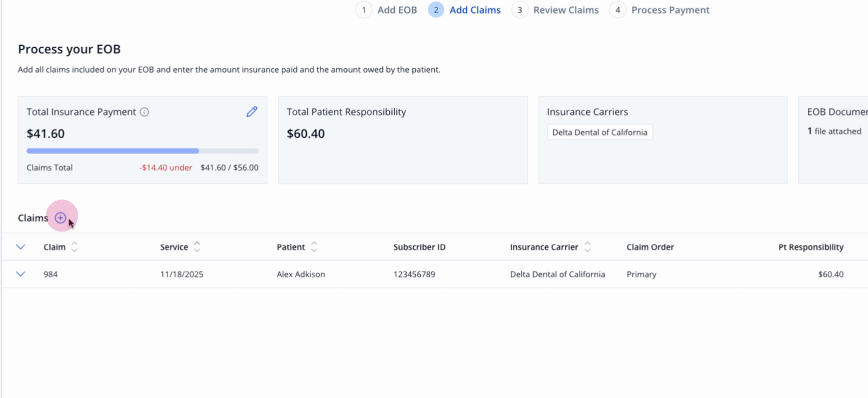Add a new claim with plus icon
The image size is (868, 398).
pos(60,218)
